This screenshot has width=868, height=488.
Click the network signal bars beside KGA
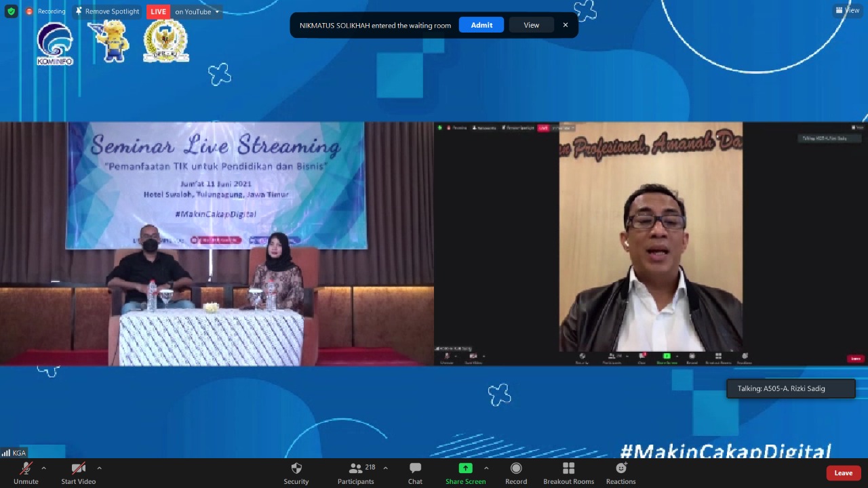pyautogui.click(x=6, y=453)
